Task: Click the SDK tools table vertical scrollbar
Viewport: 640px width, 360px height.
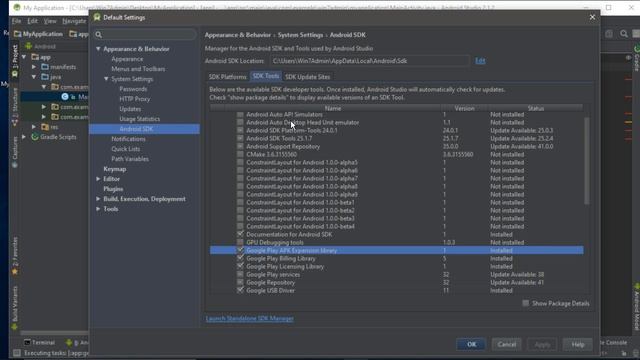Action: tap(587, 161)
